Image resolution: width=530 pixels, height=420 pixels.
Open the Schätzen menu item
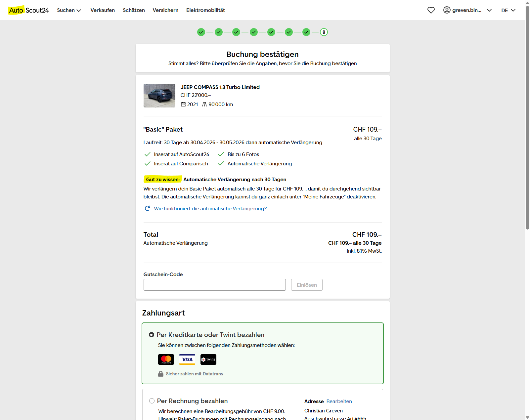pos(134,10)
